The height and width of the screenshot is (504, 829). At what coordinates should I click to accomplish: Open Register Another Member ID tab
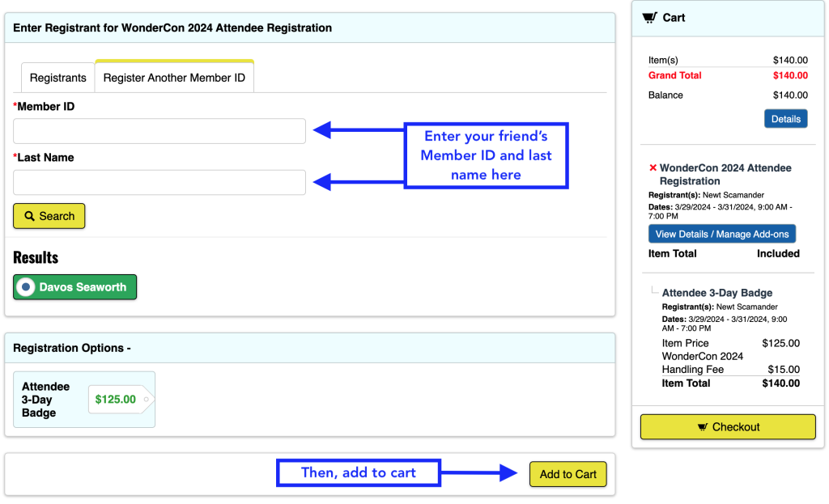pos(175,78)
